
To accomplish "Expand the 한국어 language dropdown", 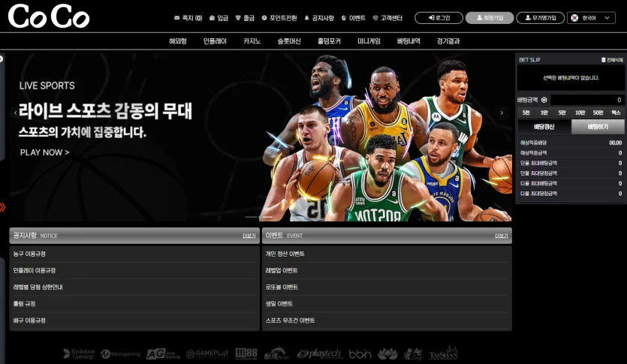I will tap(592, 17).
